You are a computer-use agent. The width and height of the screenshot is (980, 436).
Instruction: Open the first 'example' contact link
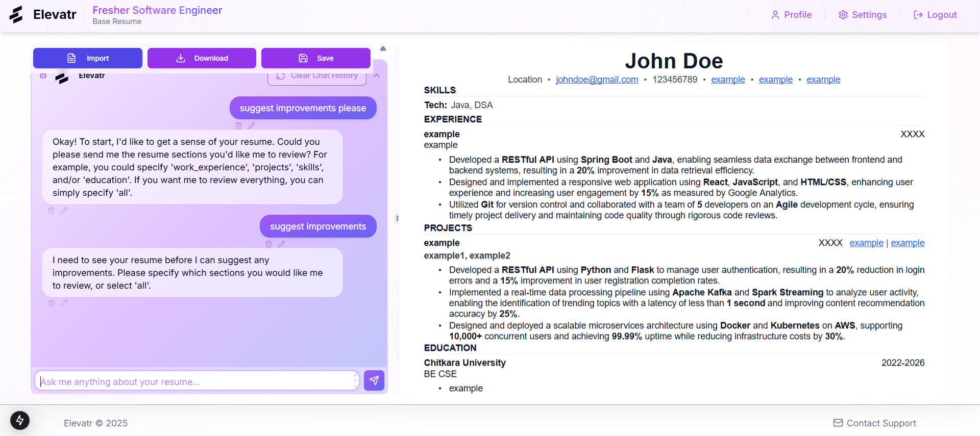point(728,80)
